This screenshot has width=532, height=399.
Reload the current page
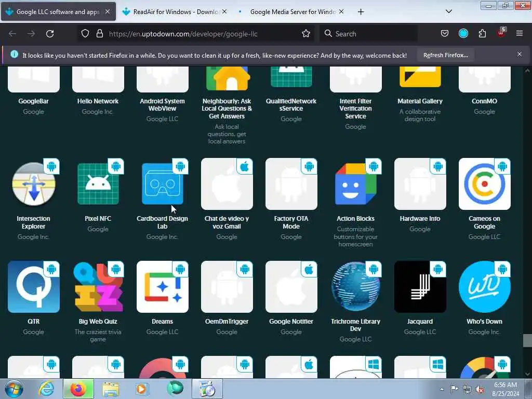[x=50, y=34]
